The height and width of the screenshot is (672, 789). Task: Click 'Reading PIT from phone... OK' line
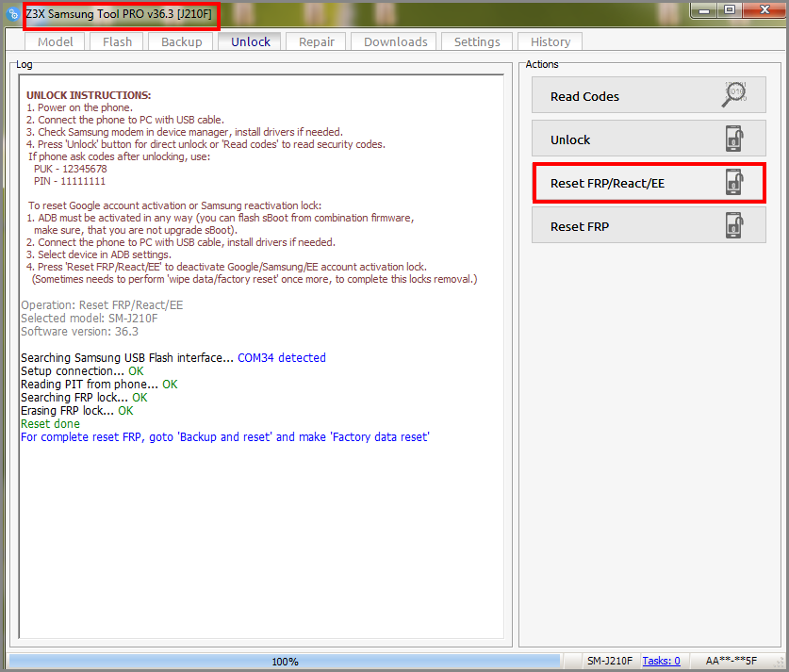[x=99, y=384]
